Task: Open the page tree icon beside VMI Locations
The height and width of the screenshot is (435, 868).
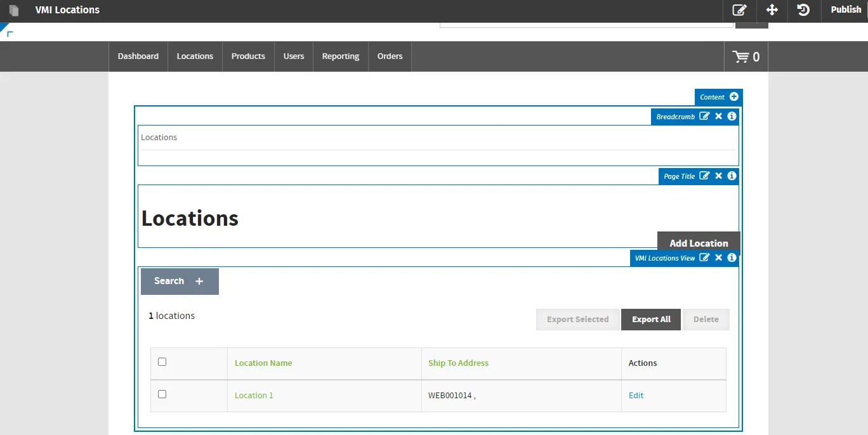Action: click(x=14, y=10)
